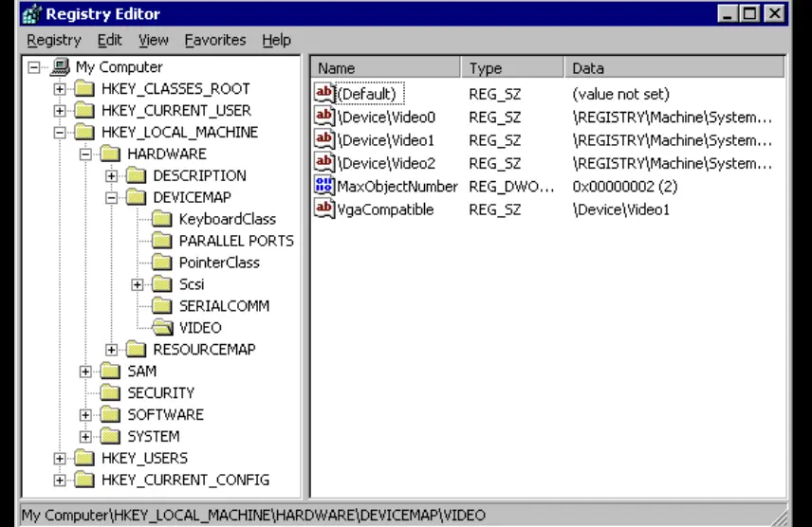This screenshot has height=527, width=812.
Task: Select the HKEY_CURRENT_CONFIG tree item
Action: pos(185,481)
